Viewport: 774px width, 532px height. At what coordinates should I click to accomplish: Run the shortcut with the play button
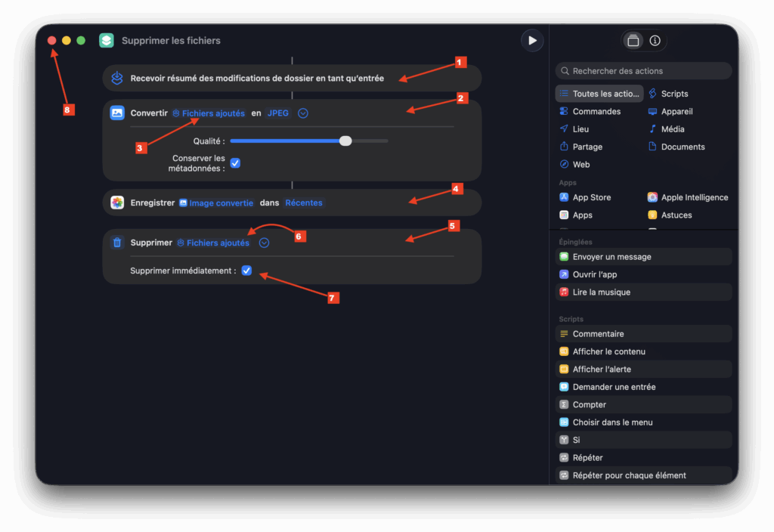tap(532, 41)
